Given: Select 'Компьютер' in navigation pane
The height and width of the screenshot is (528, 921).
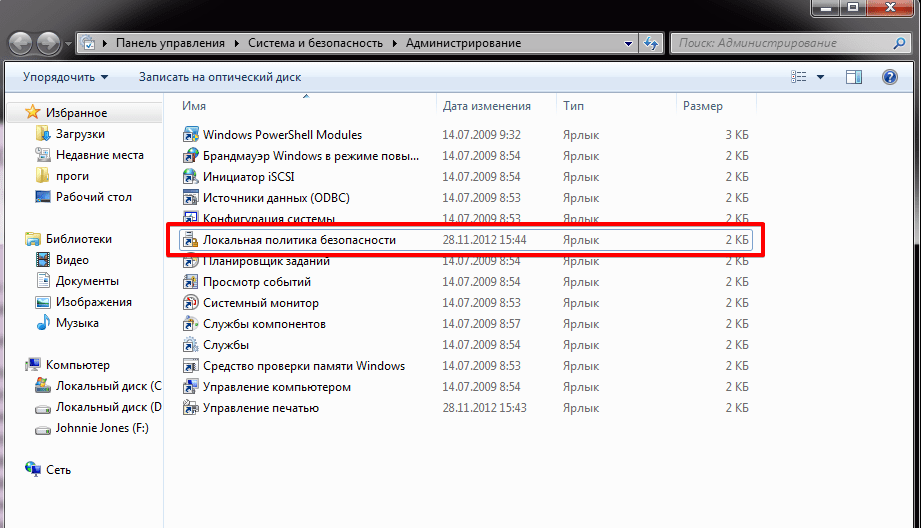Looking at the screenshot, I should pyautogui.click(x=78, y=365).
